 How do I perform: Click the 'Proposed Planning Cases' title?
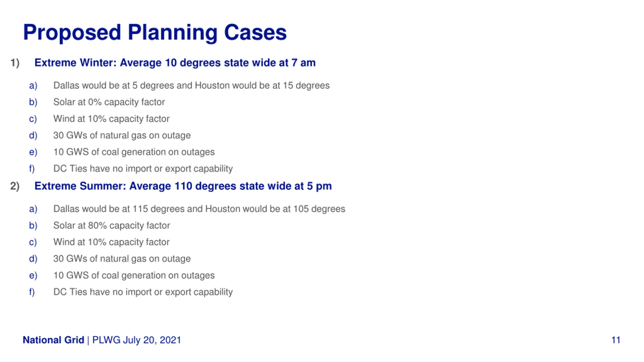155,33
